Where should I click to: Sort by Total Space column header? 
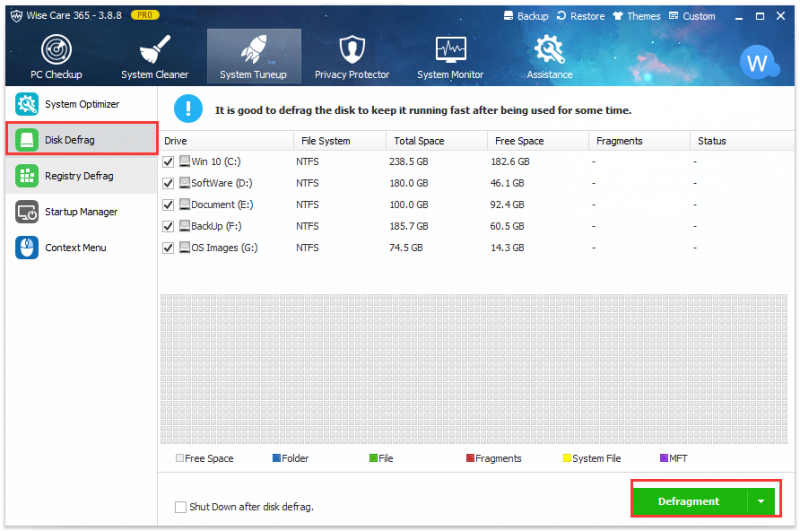pos(437,141)
